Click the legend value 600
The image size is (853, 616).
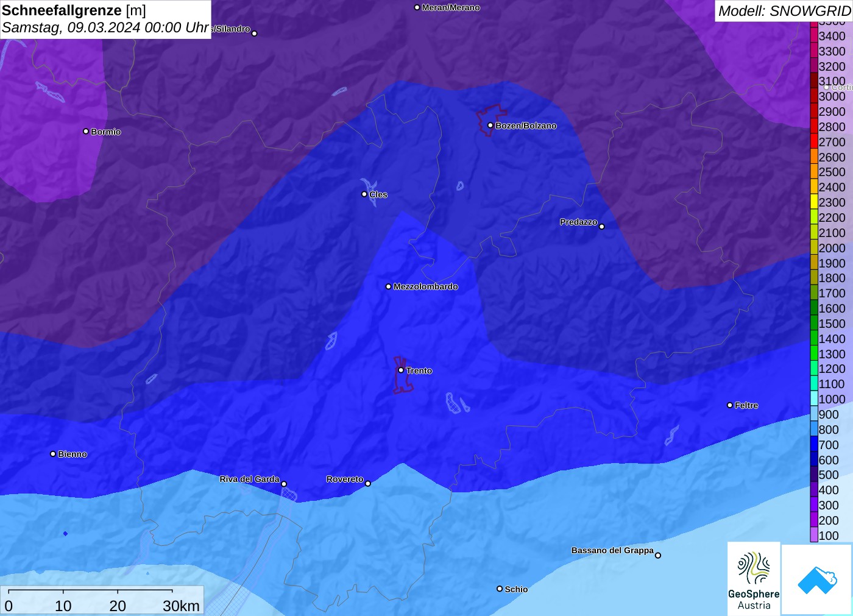(x=829, y=460)
